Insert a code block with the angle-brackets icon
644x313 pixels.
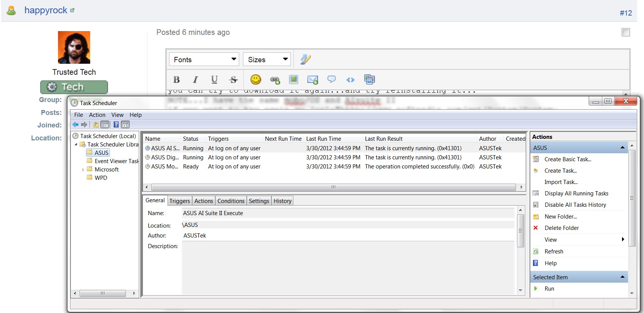350,80
